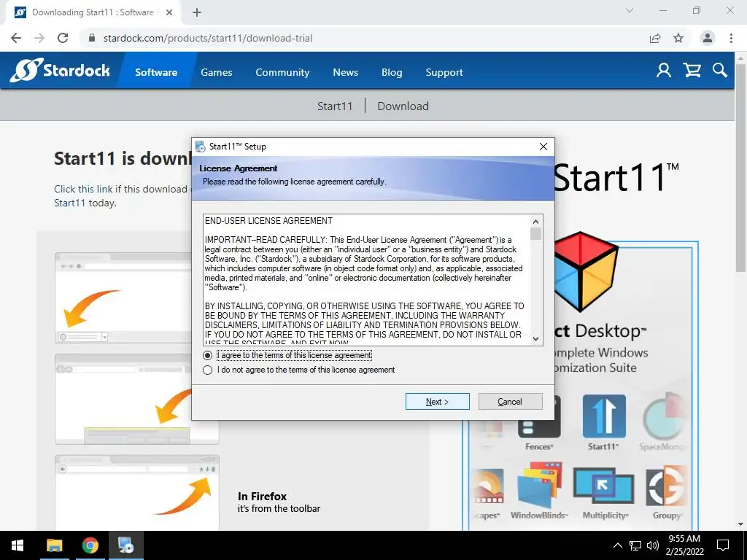
Task: Click the license agreement scrollbar thumb
Action: [x=536, y=233]
